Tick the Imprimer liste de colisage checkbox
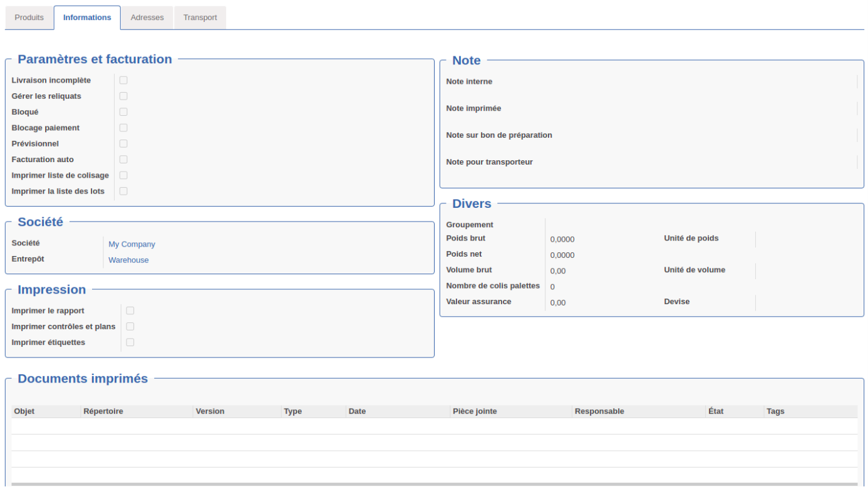Viewport: 868px width, 487px height. coord(123,175)
